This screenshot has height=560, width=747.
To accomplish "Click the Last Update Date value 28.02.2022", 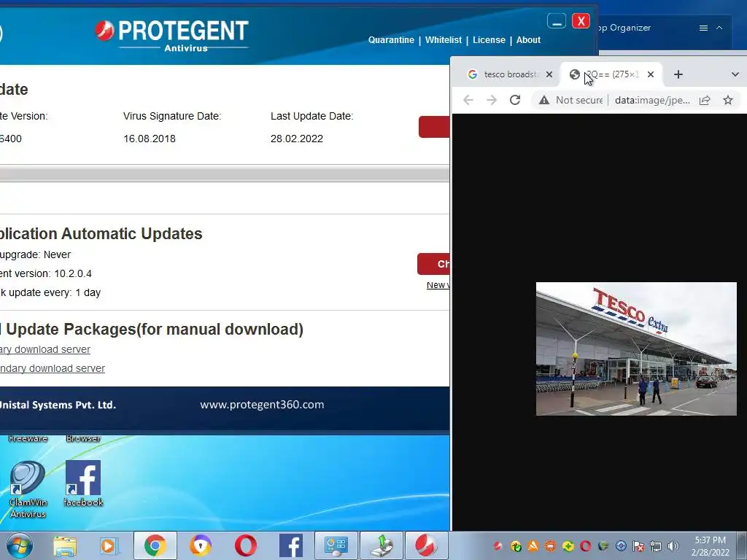I will point(297,139).
